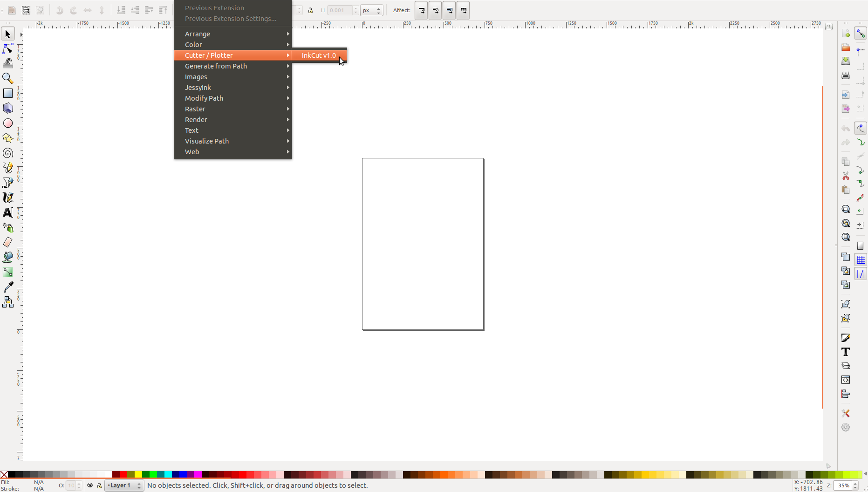
Task: Expand the Arrange submenu
Action: [x=232, y=34]
